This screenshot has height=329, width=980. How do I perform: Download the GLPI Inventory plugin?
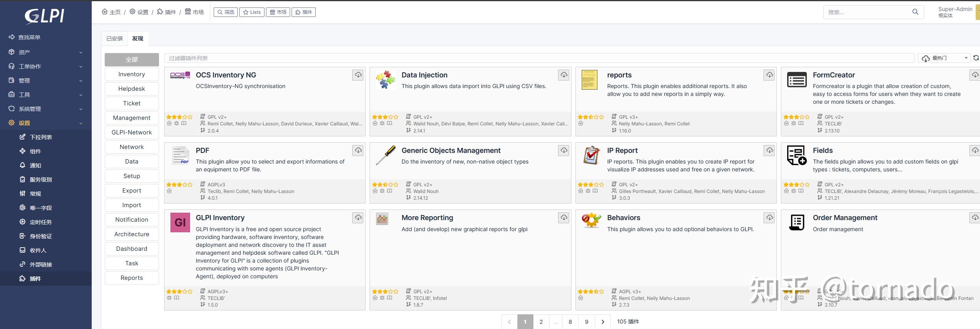click(358, 218)
